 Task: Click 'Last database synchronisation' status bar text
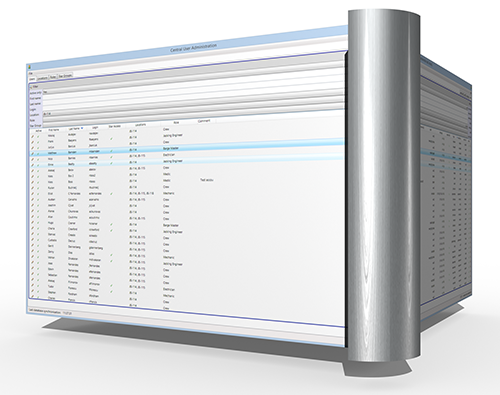click(x=45, y=312)
